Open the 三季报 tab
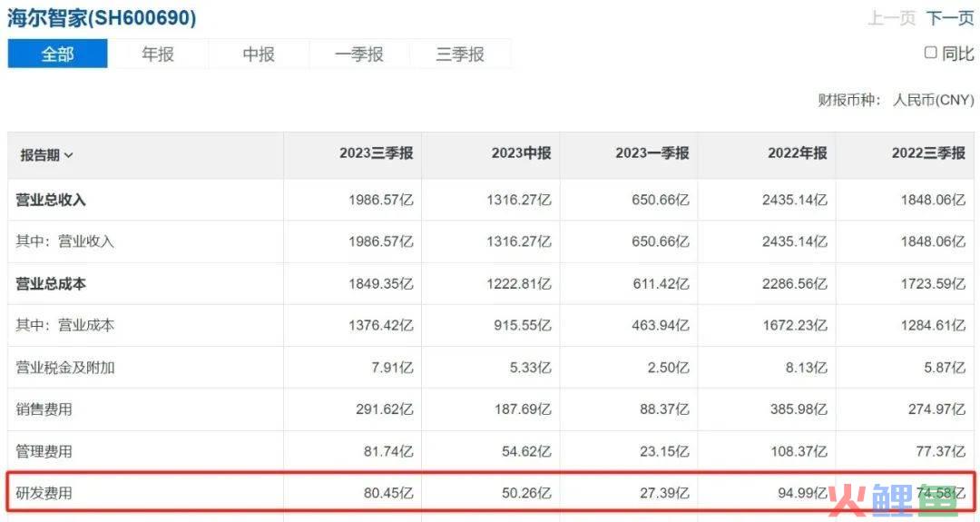The width and height of the screenshot is (980, 522). click(460, 54)
